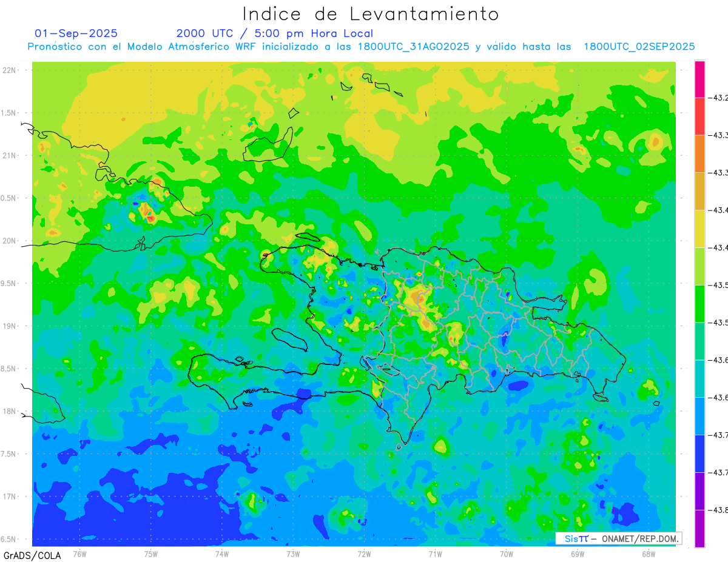728x562 pixels.
Task: Pick the pure green swatch on the color scale
Action: 699,304
